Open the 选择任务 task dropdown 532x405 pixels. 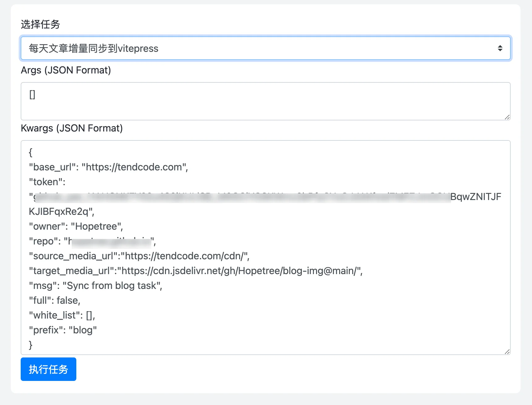[x=265, y=48]
